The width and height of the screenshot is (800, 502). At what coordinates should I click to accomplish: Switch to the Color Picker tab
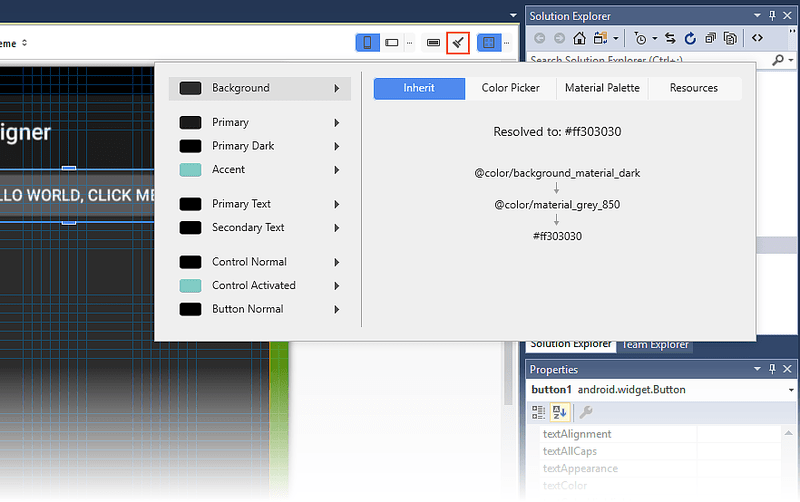[510, 88]
